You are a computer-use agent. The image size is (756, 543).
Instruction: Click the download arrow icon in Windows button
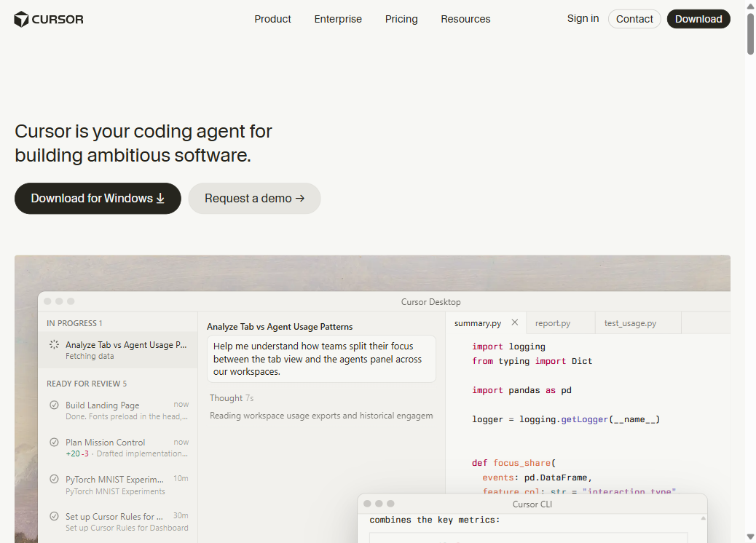click(x=160, y=199)
